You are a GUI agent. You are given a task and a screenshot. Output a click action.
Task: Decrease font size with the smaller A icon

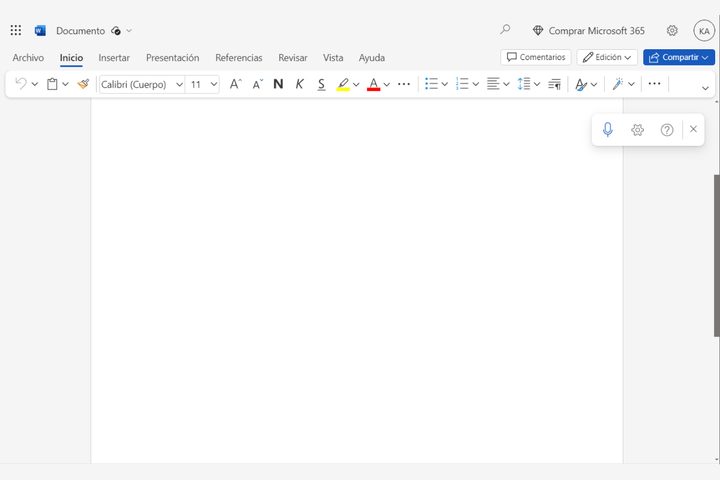click(257, 84)
